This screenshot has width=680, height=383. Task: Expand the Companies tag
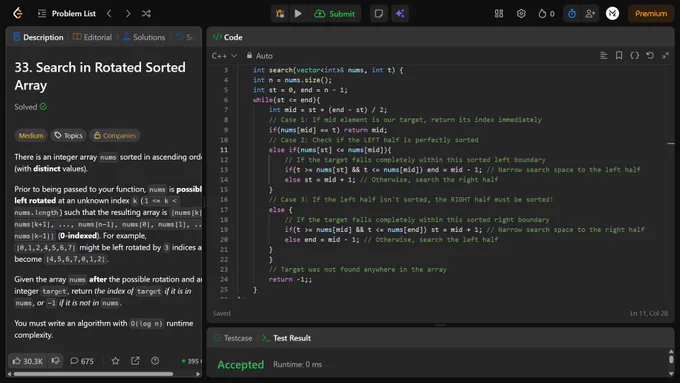(115, 136)
